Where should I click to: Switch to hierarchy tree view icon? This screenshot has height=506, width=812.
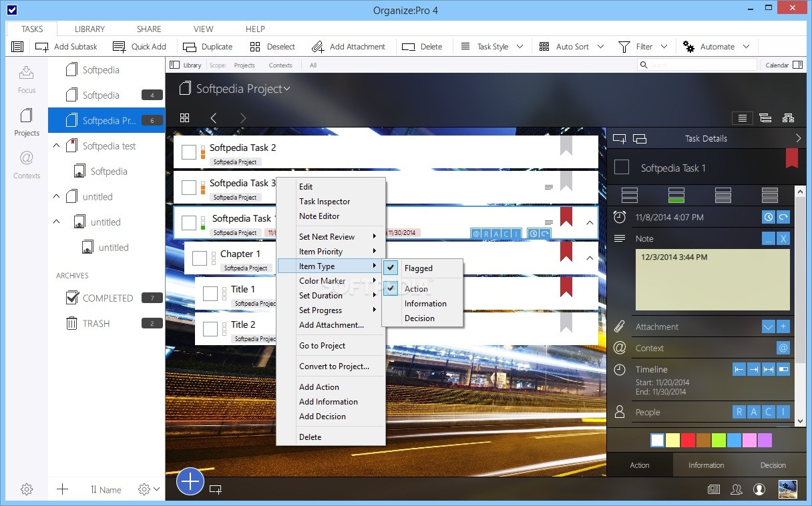[x=788, y=118]
